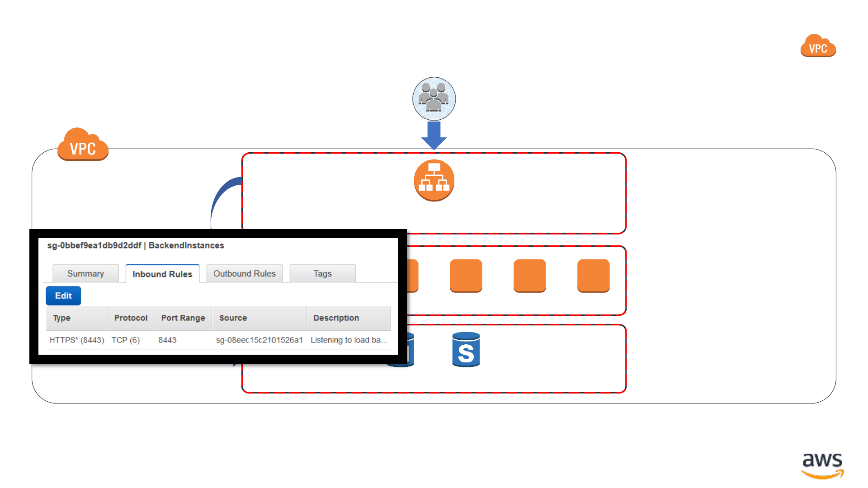Click the VPC cloud icon in top-right corner
Screen dimensions: 868x488
click(x=818, y=46)
